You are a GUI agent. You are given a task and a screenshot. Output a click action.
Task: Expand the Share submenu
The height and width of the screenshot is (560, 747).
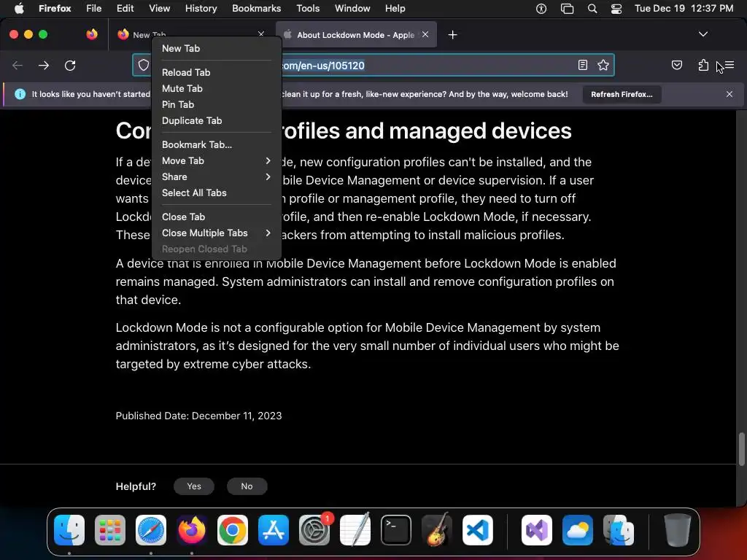(x=217, y=176)
